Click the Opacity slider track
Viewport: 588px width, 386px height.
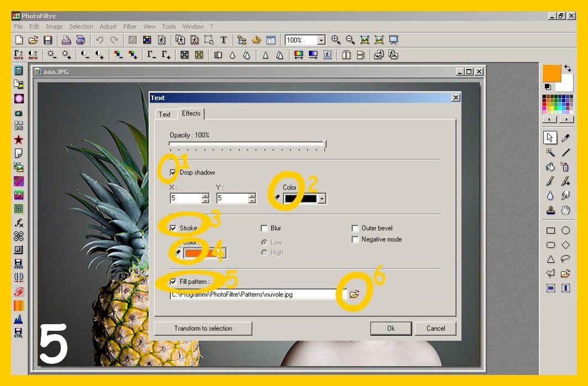(246, 144)
